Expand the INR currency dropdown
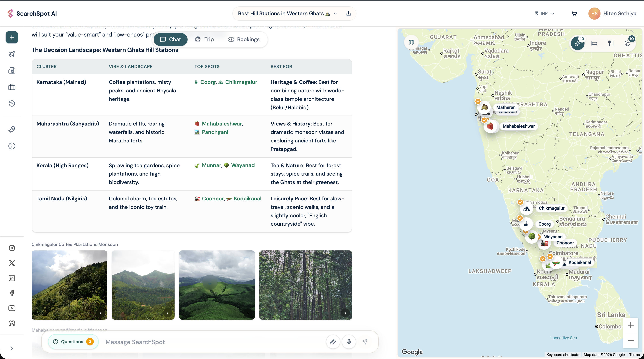The image size is (644, 359). [x=545, y=14]
